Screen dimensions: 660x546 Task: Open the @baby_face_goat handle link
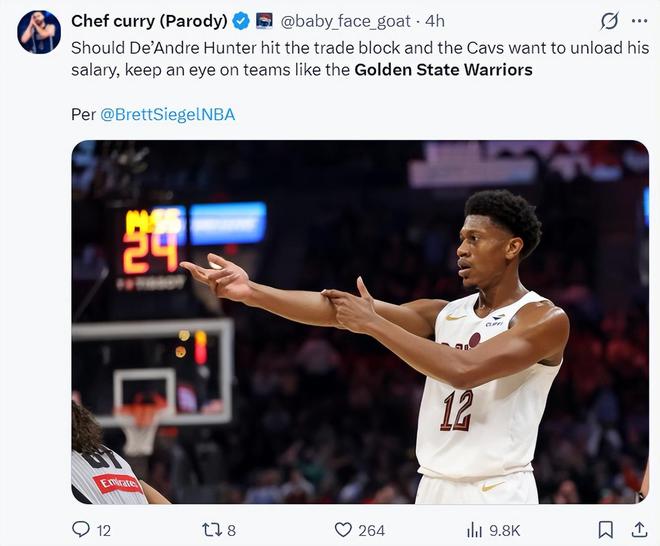click(x=347, y=21)
